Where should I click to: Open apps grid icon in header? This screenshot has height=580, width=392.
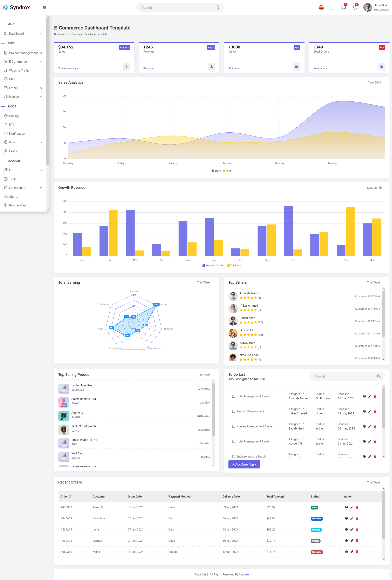332,8
